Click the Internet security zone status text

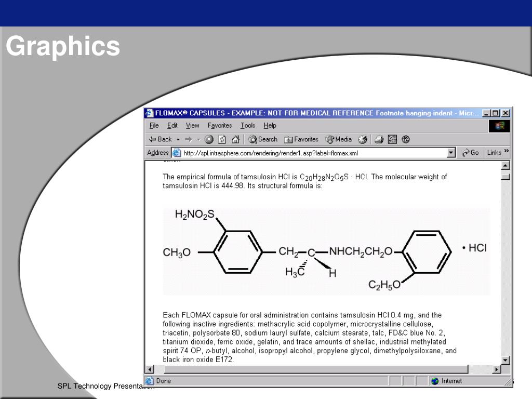coord(451,381)
